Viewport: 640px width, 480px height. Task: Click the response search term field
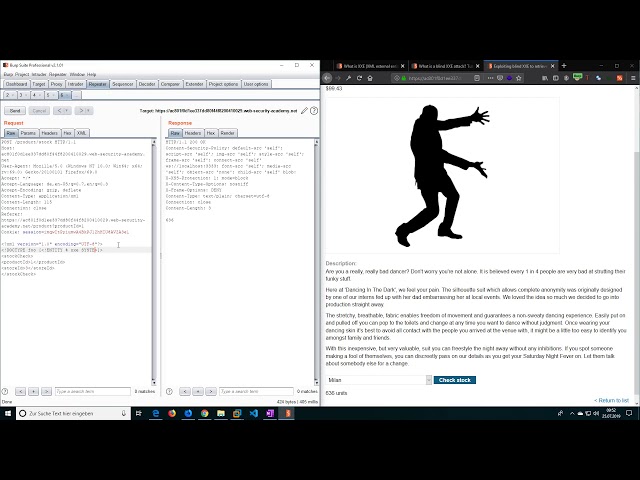(x=256, y=391)
